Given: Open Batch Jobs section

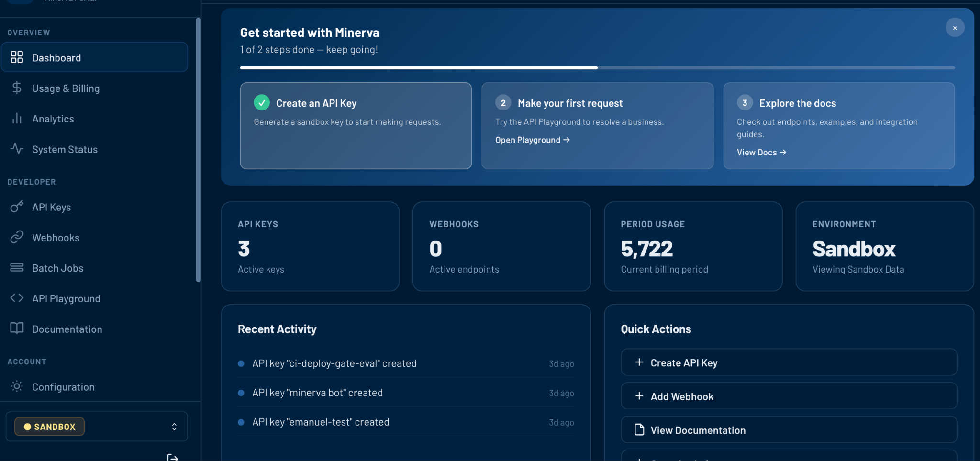Looking at the screenshot, I should [94, 268].
